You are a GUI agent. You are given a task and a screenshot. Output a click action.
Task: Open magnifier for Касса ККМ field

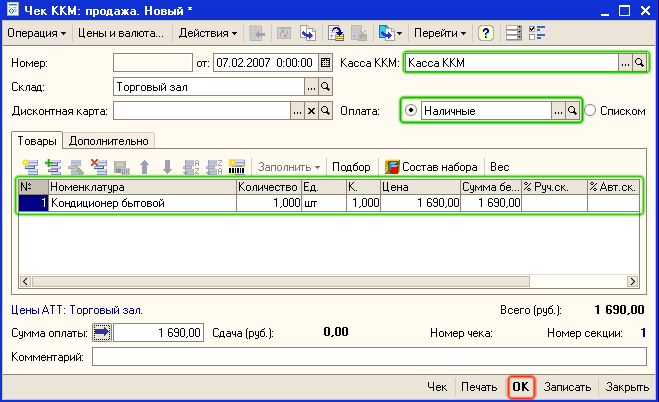639,63
